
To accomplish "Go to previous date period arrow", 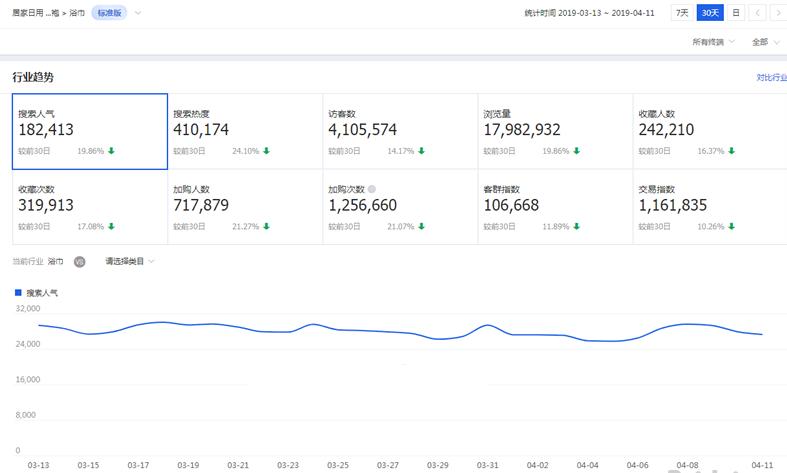I will point(758,13).
